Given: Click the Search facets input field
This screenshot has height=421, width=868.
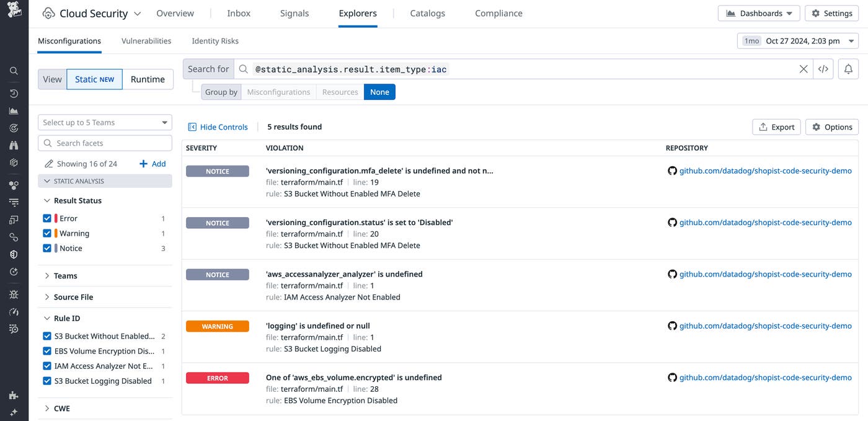Looking at the screenshot, I should (104, 143).
